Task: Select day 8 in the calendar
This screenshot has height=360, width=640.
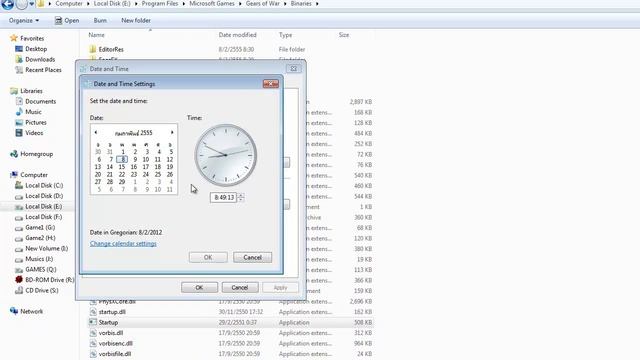Action: point(122,160)
